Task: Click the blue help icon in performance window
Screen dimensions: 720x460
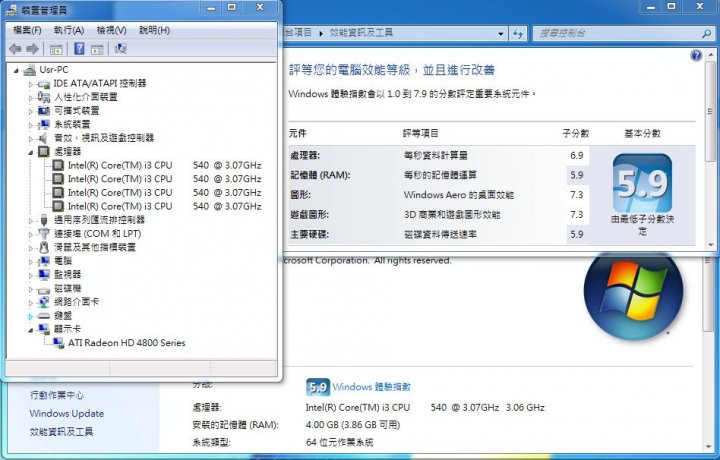Action: click(696, 56)
